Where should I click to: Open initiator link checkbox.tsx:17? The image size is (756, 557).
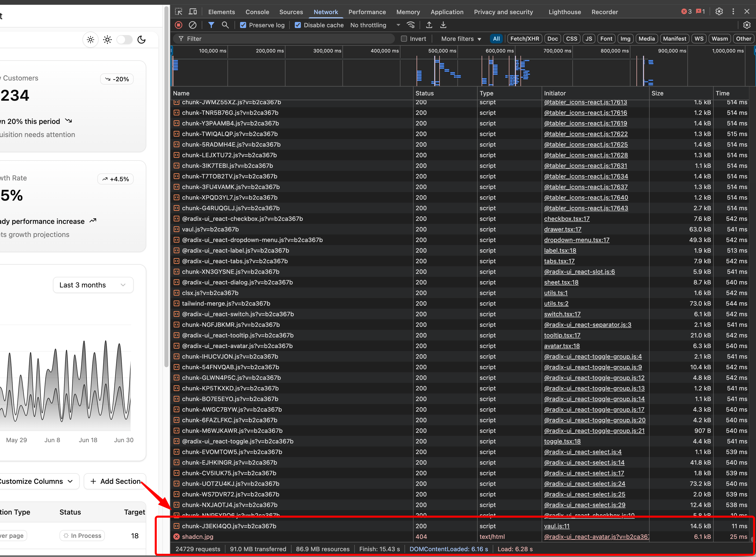tap(567, 219)
